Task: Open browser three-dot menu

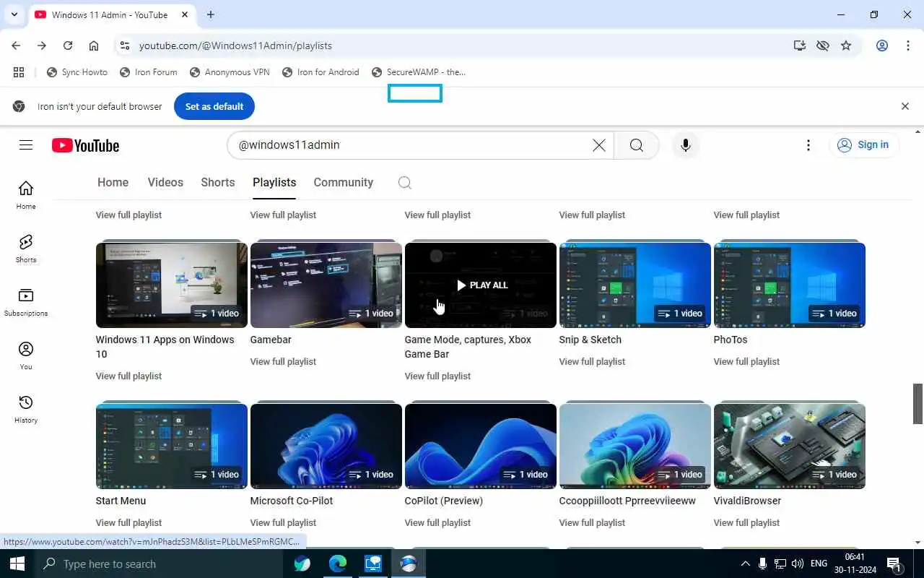Action: [908, 46]
